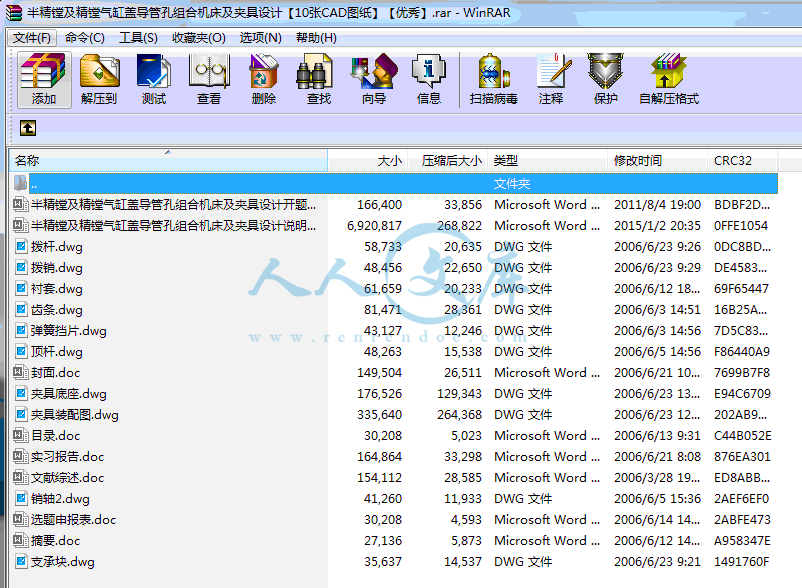Image resolution: width=802 pixels, height=588 pixels.
Task: Click the packed size 129,343
Action: point(459,393)
